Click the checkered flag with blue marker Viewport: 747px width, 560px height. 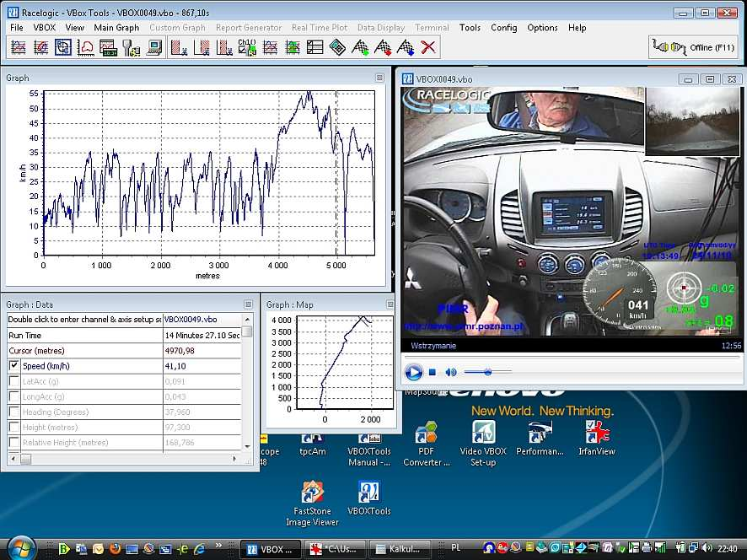tap(406, 48)
